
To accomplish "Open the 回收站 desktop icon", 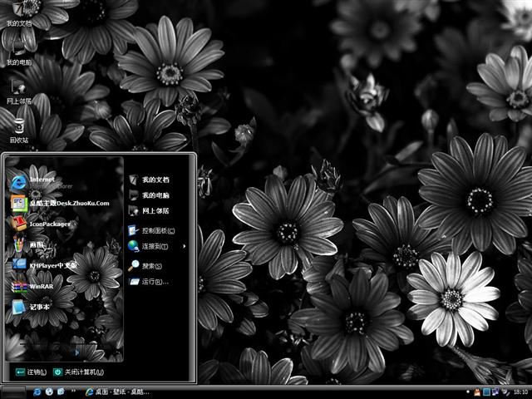I will click(x=18, y=130).
